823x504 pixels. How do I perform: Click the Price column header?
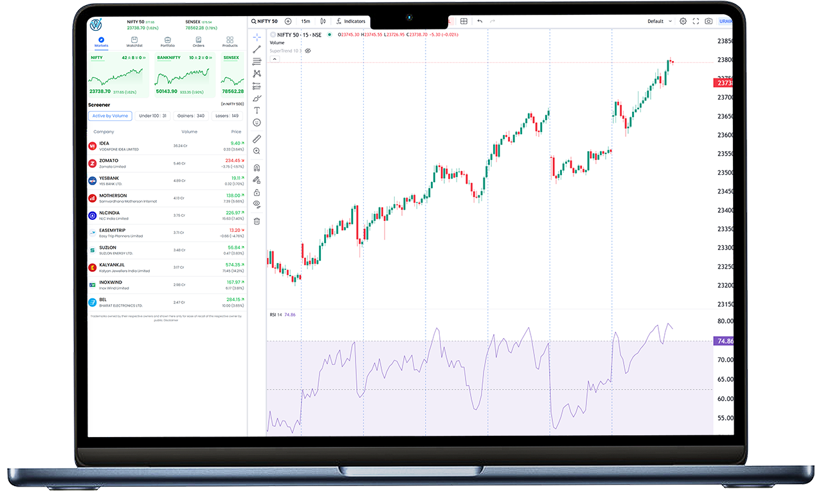[236, 132]
